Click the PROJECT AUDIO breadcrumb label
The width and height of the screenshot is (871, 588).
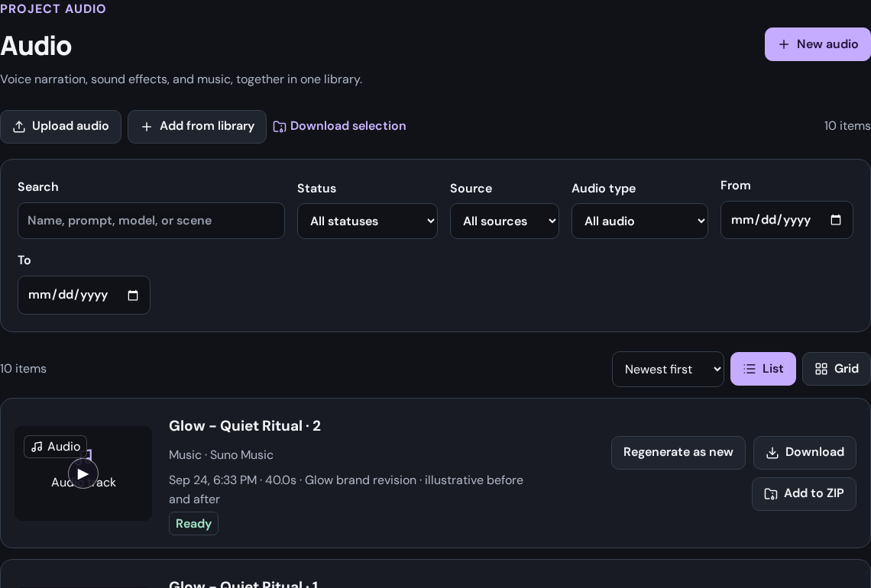pos(53,9)
